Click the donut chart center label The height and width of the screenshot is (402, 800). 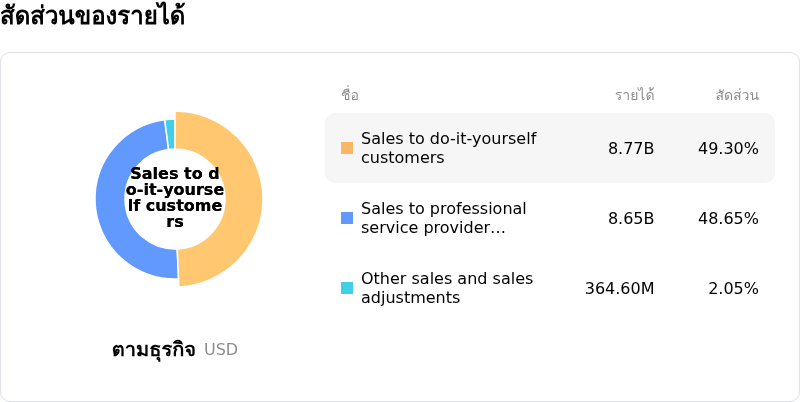(175, 198)
